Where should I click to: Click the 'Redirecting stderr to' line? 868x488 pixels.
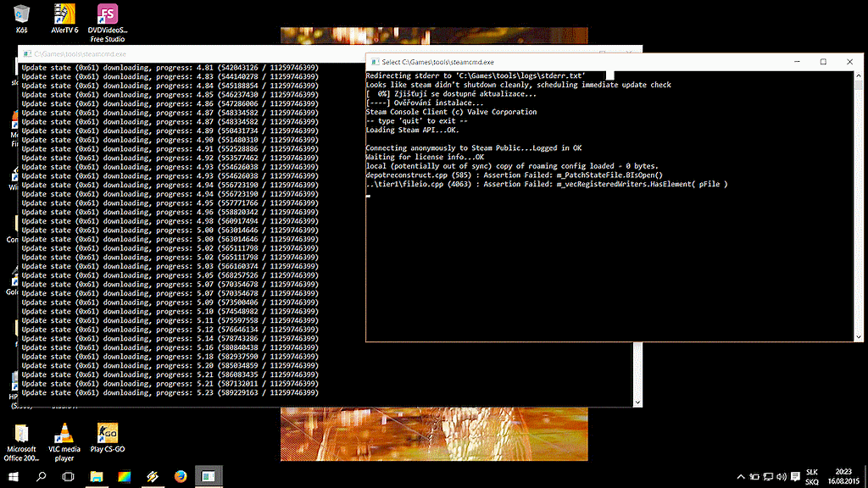pyautogui.click(x=476, y=75)
